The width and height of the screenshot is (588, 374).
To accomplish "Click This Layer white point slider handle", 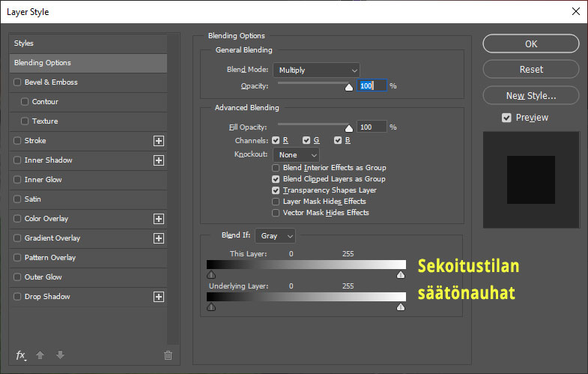I will tap(401, 275).
